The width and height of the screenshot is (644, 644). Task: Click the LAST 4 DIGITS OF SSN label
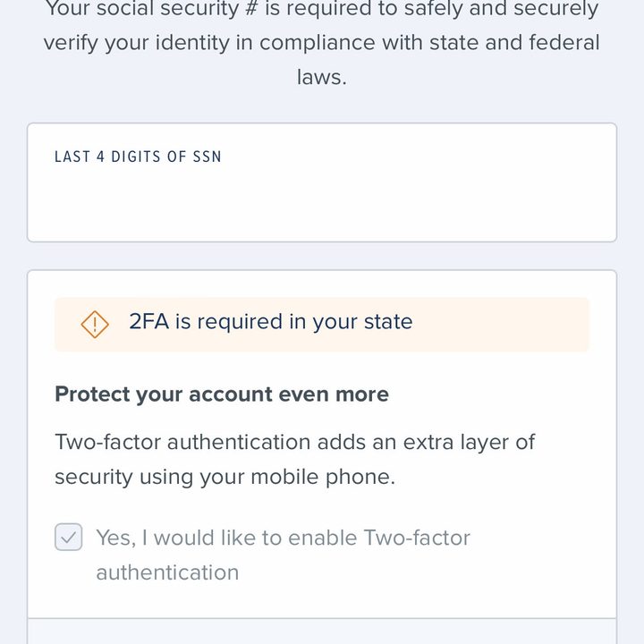click(x=138, y=157)
